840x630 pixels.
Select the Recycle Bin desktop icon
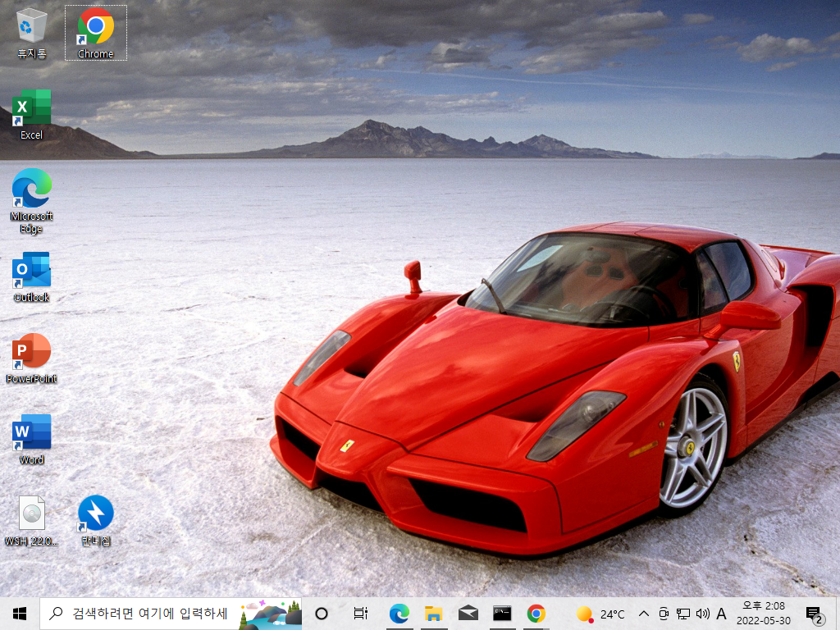pyautogui.click(x=32, y=33)
